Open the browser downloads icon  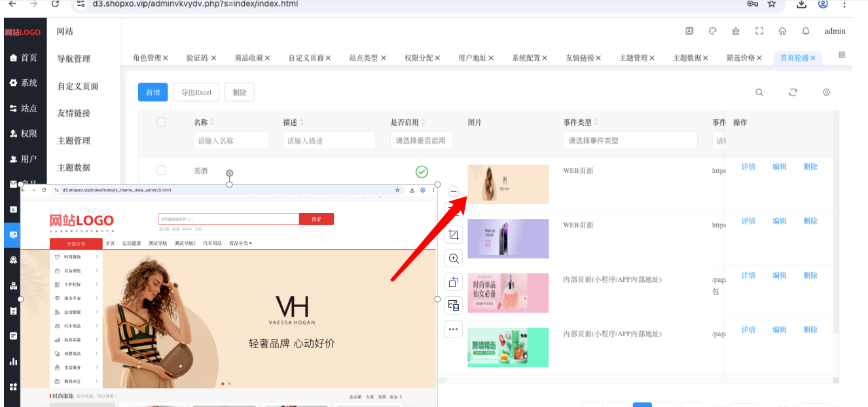[x=801, y=4]
